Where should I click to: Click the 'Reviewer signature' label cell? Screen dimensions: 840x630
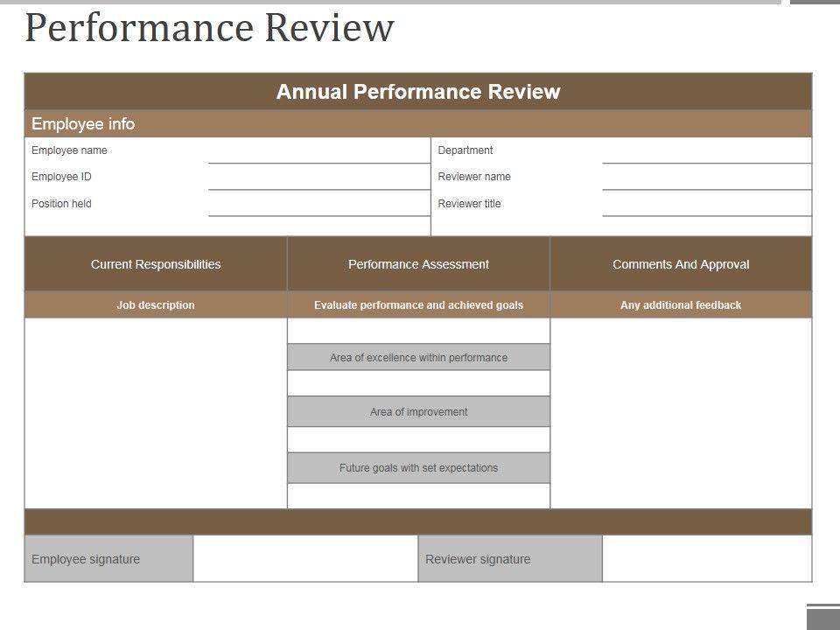pos(510,559)
